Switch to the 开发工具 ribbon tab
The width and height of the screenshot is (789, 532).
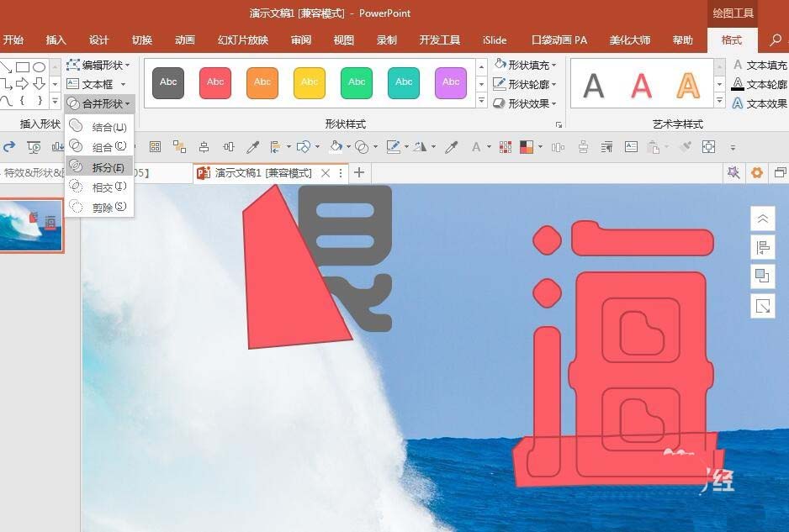coord(440,40)
